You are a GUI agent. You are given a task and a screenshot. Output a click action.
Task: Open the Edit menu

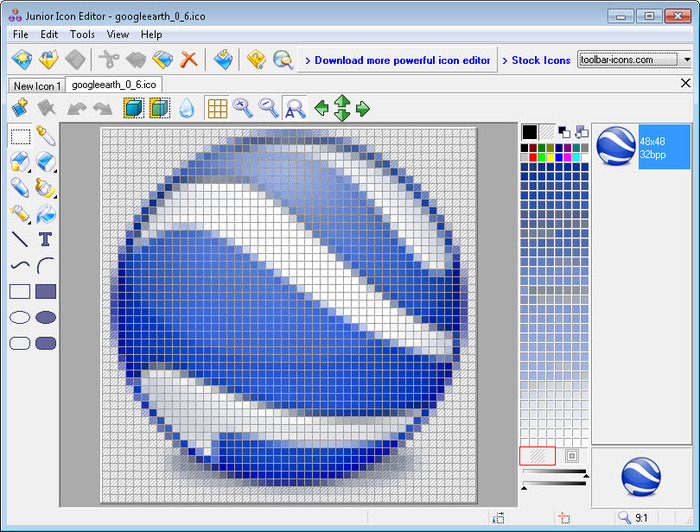[49, 34]
